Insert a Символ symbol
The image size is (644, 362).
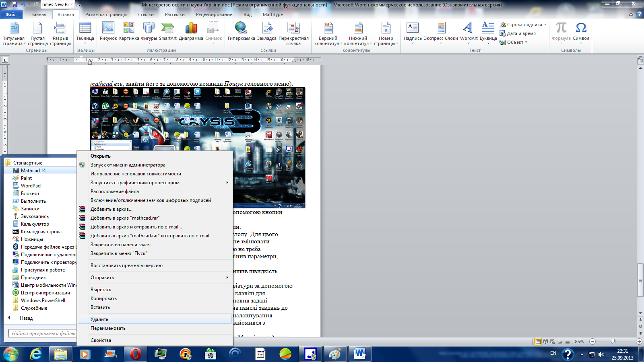pos(581,32)
